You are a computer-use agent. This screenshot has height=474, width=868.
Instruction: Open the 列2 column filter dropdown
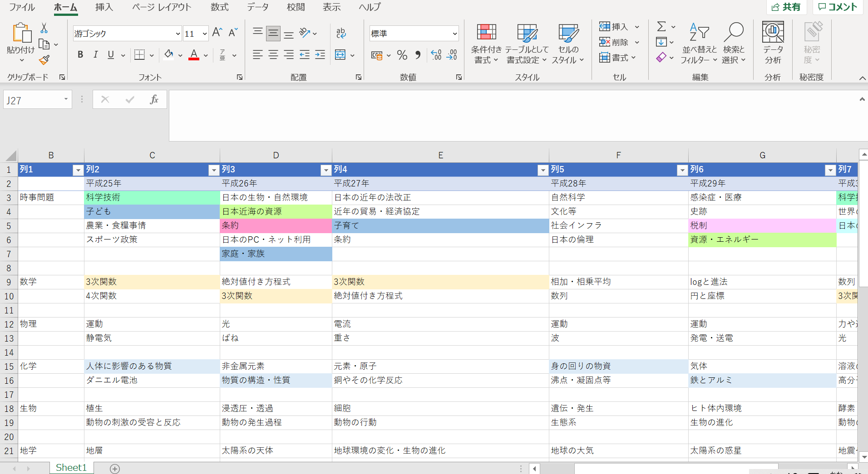tap(214, 170)
